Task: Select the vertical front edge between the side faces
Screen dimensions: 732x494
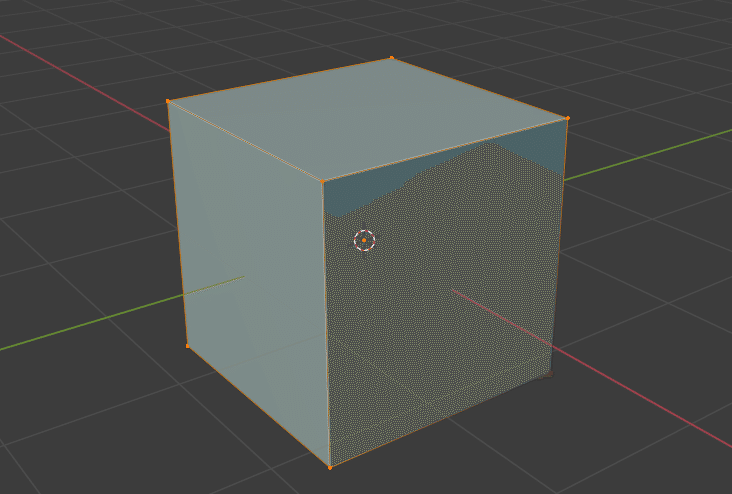Action: click(x=326, y=324)
